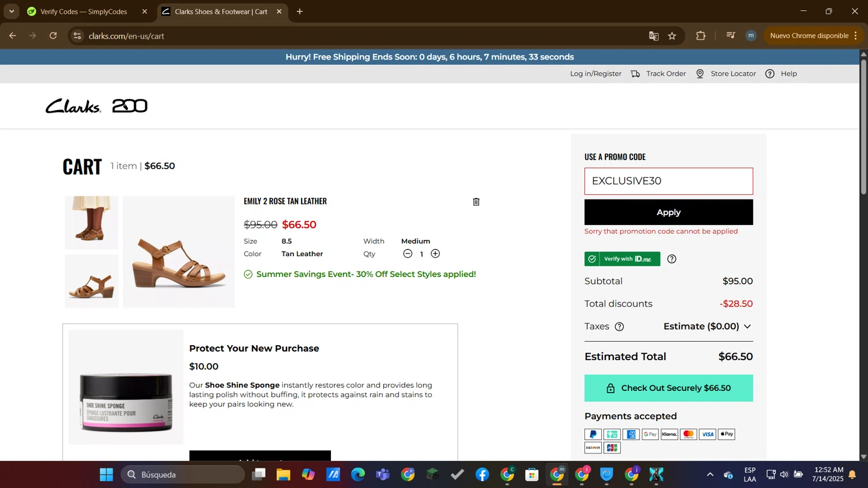Open the Chrome profile avatar

[x=751, y=36]
